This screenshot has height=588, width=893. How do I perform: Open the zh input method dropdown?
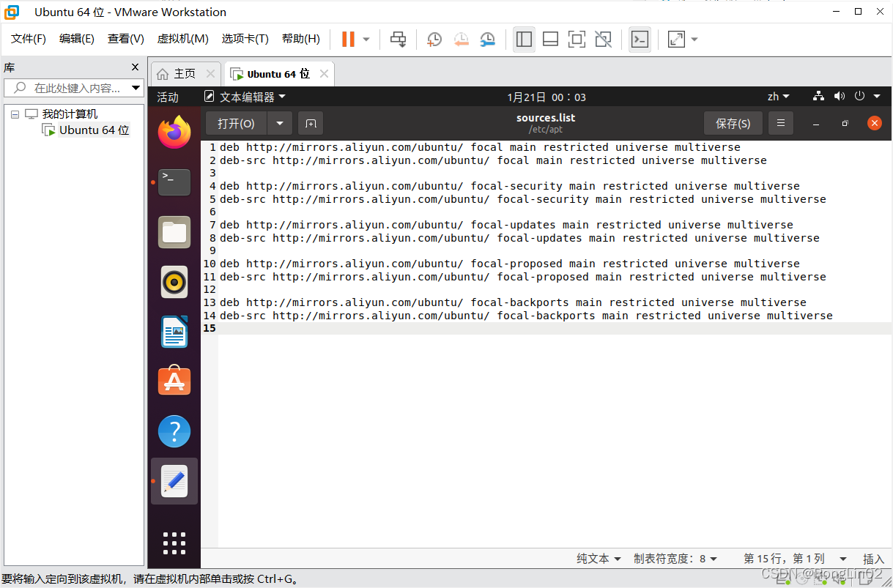pos(779,97)
